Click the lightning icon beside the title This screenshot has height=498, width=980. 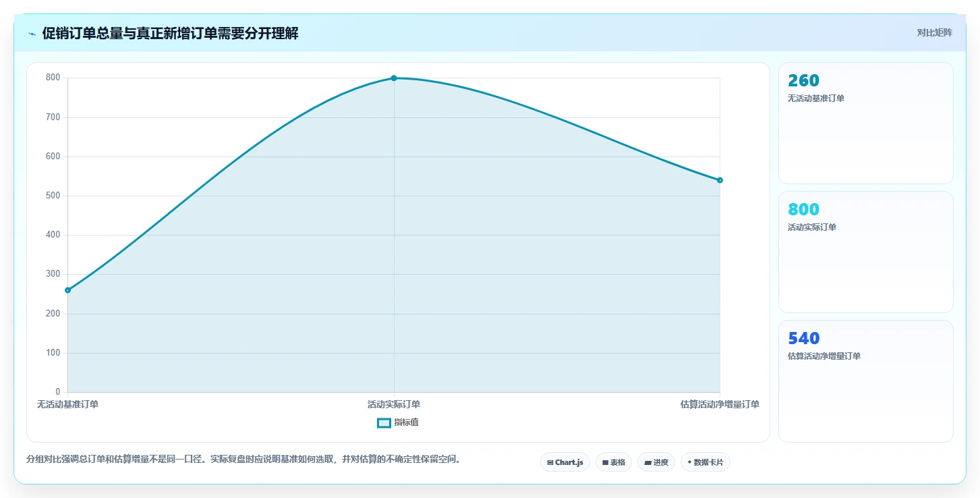click(x=32, y=34)
